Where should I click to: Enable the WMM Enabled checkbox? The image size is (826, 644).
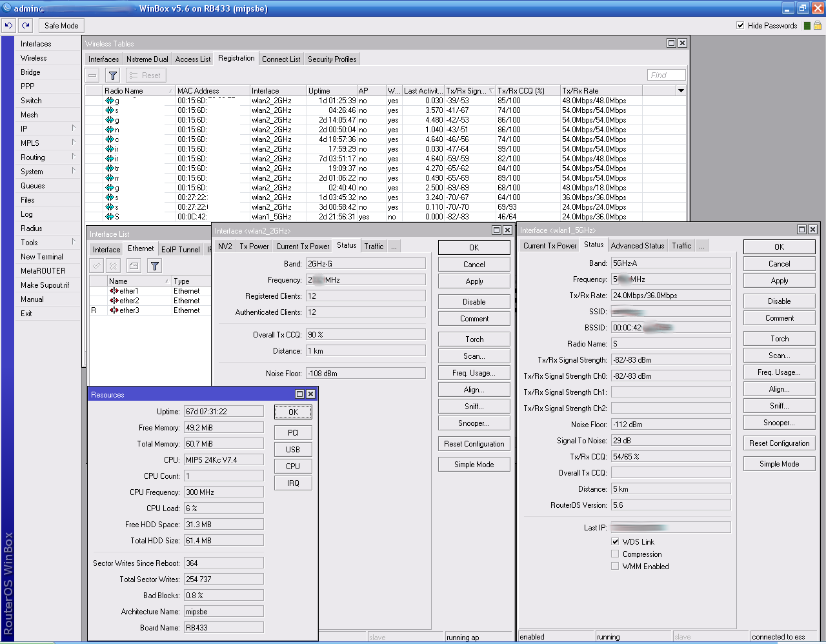pos(615,567)
